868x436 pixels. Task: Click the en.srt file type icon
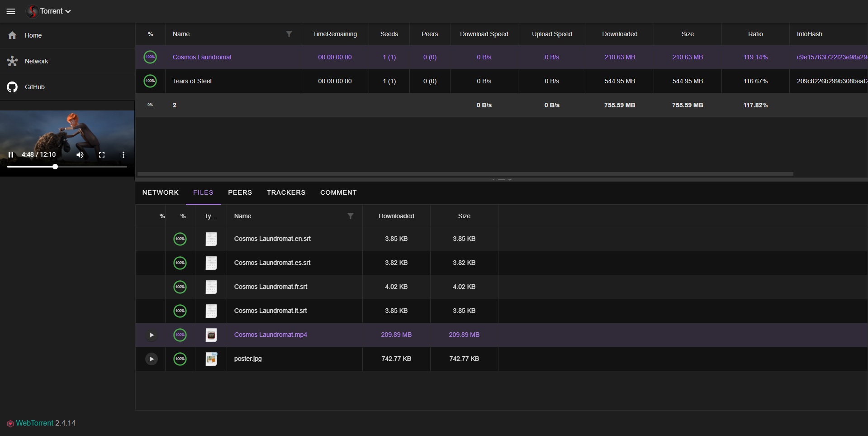(x=211, y=239)
